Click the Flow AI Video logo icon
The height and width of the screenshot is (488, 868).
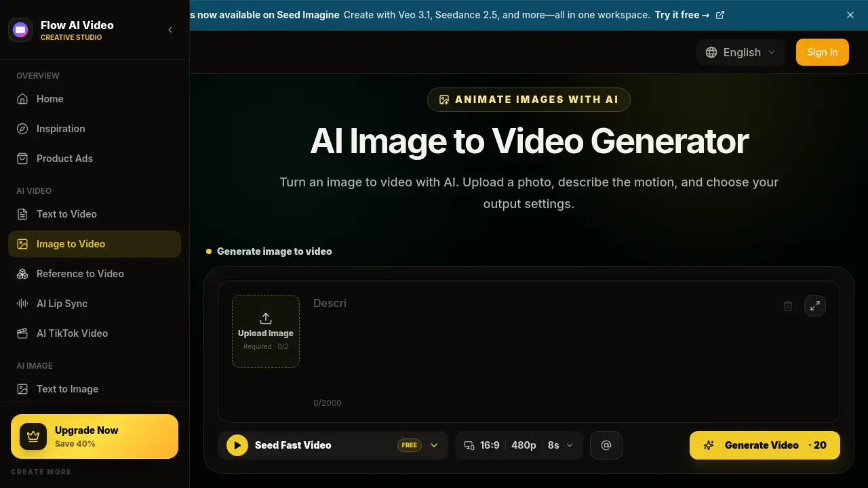click(20, 30)
